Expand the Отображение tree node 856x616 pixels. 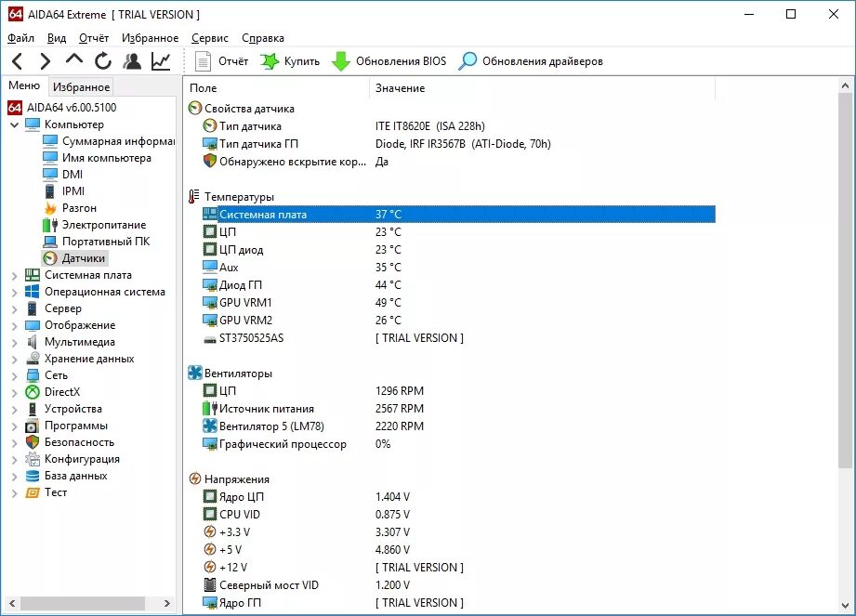tap(15, 326)
